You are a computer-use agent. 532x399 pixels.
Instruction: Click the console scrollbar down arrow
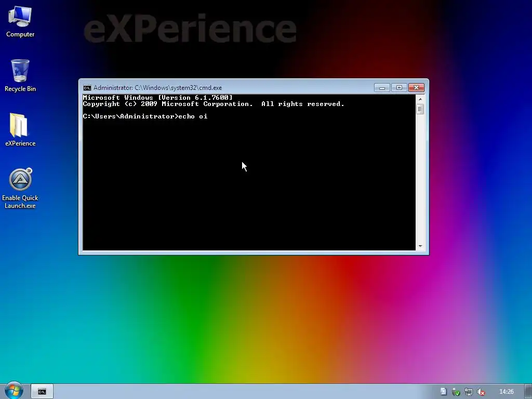420,246
